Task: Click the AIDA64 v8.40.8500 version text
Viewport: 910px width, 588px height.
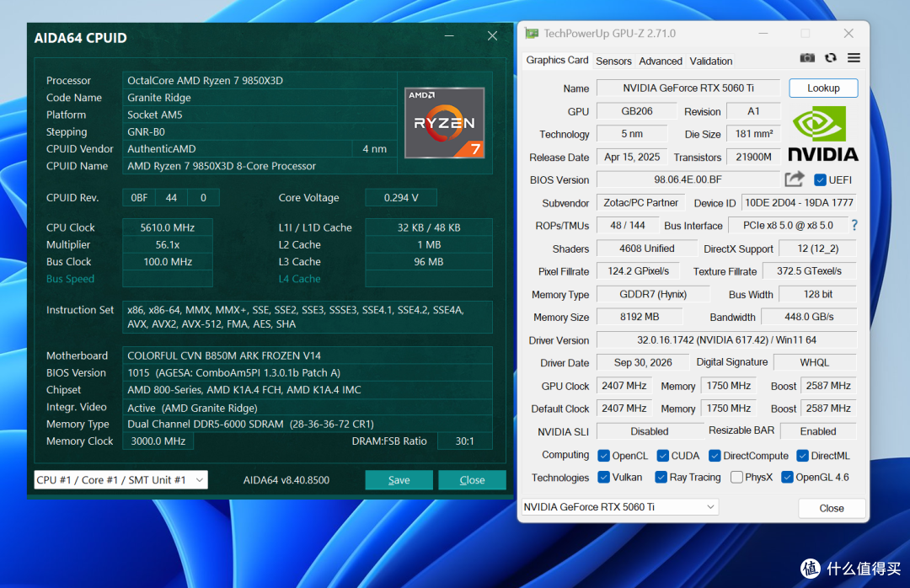Action: 286,480
